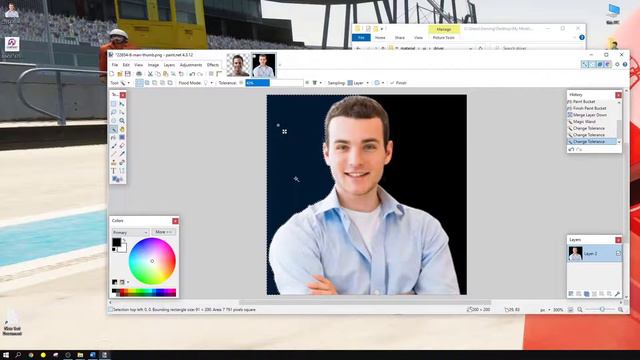Click undo arrow in History panel
Image resolution: width=640 pixels, height=360 pixels.
(x=571, y=149)
